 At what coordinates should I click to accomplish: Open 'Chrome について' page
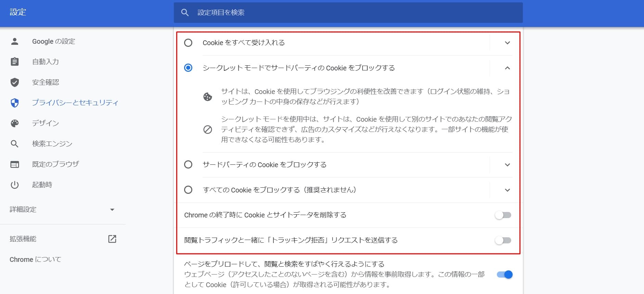tap(35, 259)
